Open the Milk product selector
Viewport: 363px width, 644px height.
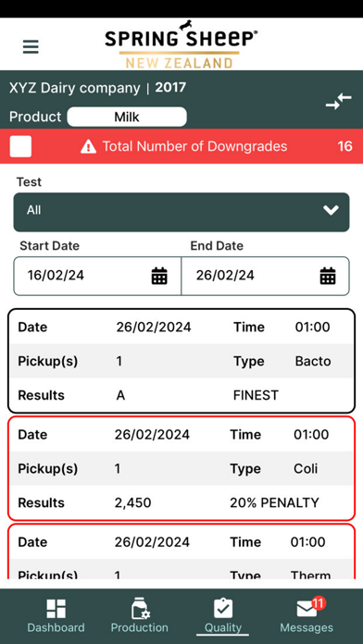127,118
